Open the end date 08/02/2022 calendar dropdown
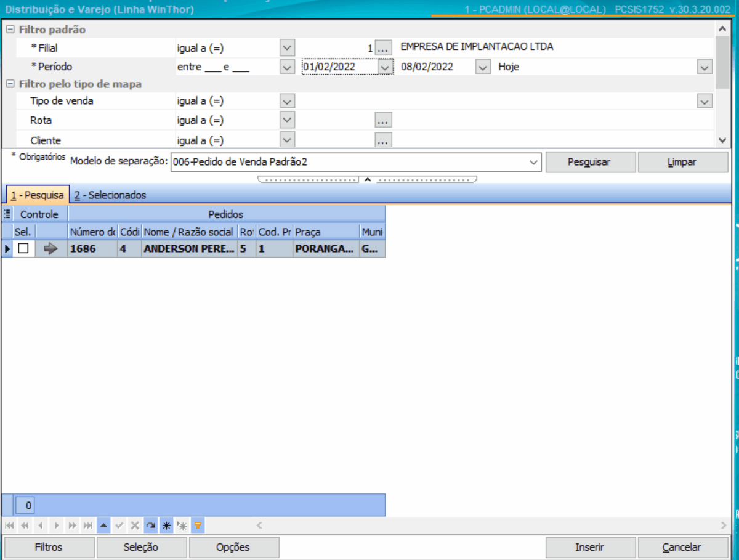The width and height of the screenshot is (739, 560). click(x=483, y=67)
